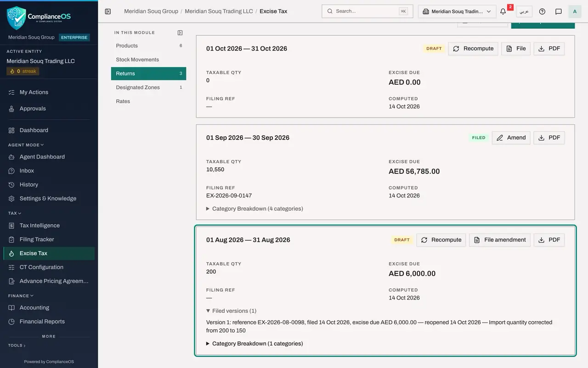The width and height of the screenshot is (588, 368).
Task: Open Rates module section
Action: (148, 101)
